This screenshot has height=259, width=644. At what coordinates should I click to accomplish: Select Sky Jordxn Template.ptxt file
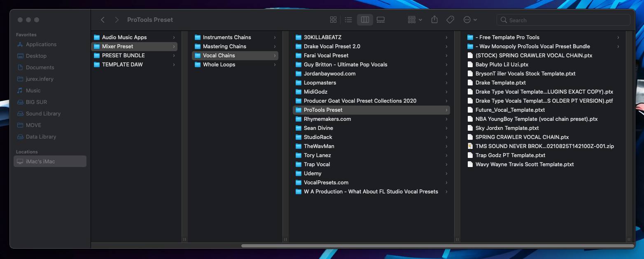(543, 128)
